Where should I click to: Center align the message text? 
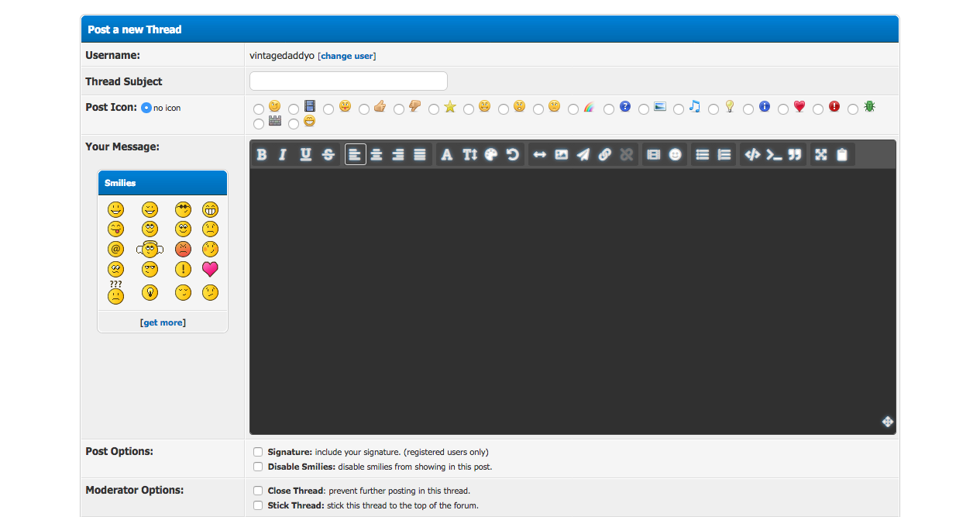pos(377,155)
